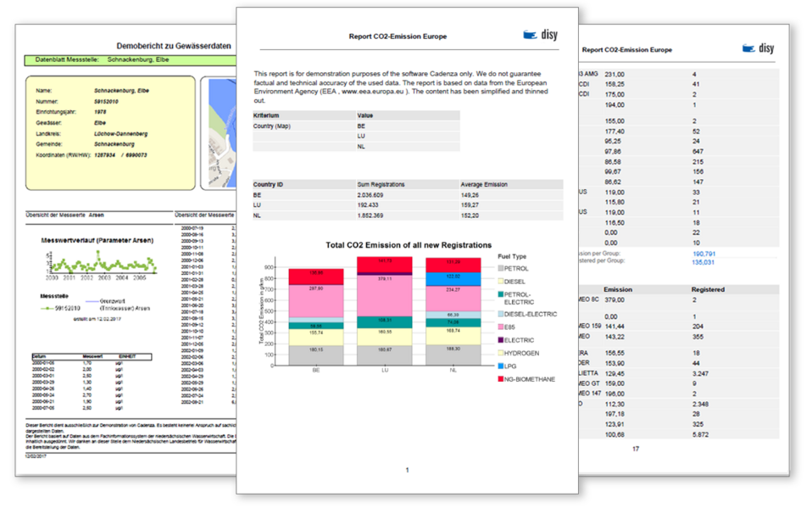
Task: Click the Country ID column header
Action: [268, 183]
